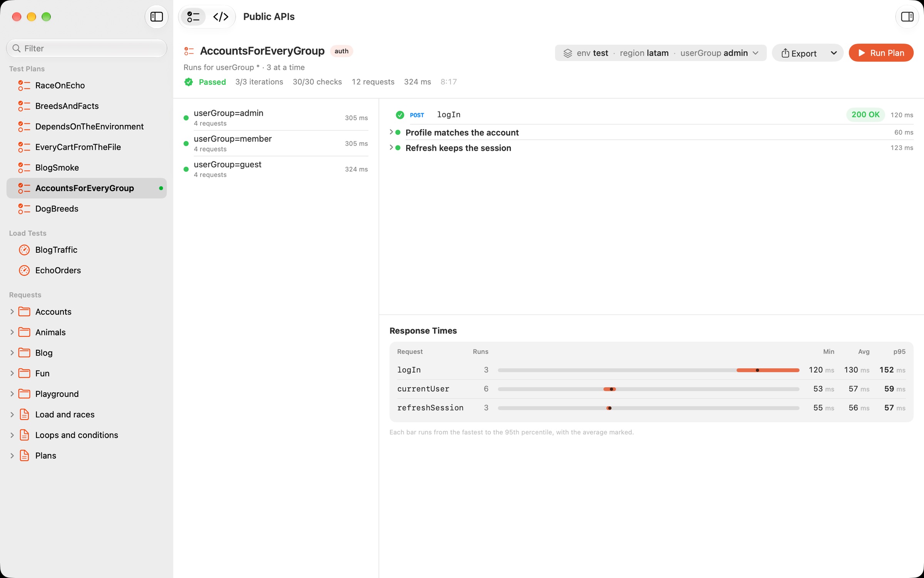
Task: Click the 200 OK status badge
Action: point(865,115)
